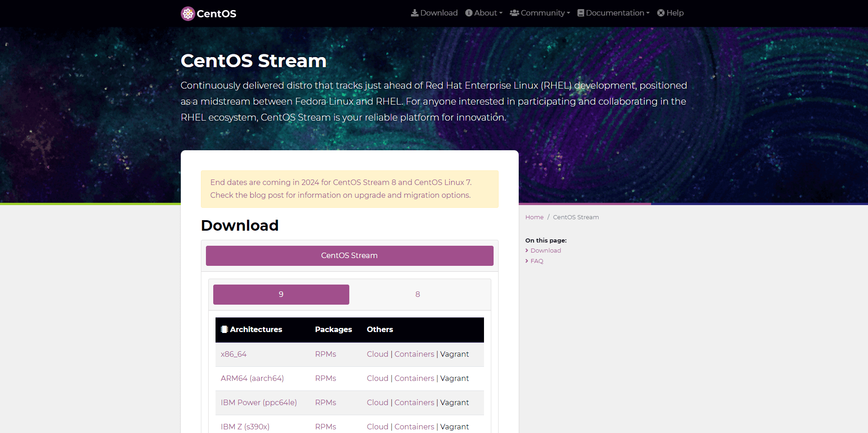Click the About info icon
Image resolution: width=868 pixels, height=433 pixels.
tap(468, 13)
